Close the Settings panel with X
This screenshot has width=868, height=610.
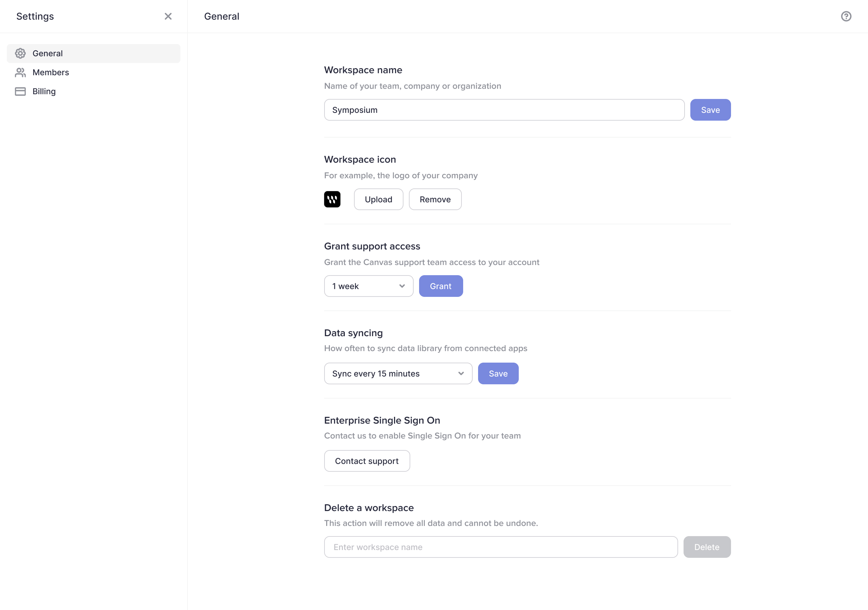(x=168, y=16)
